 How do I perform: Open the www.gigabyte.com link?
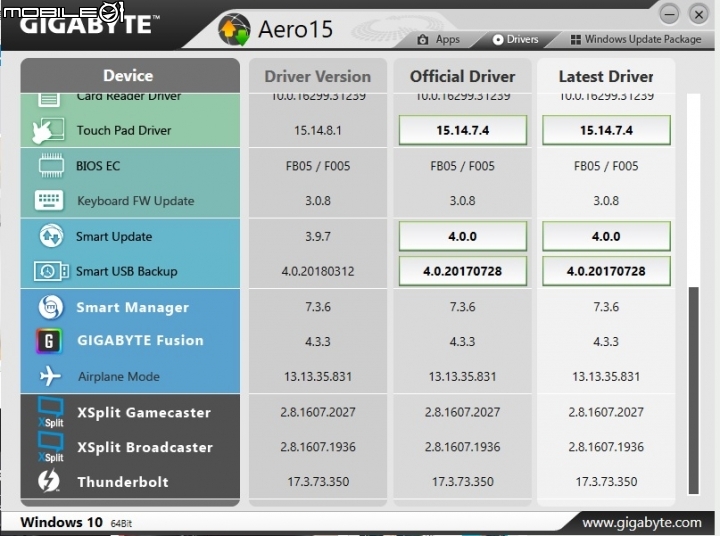pos(641,522)
